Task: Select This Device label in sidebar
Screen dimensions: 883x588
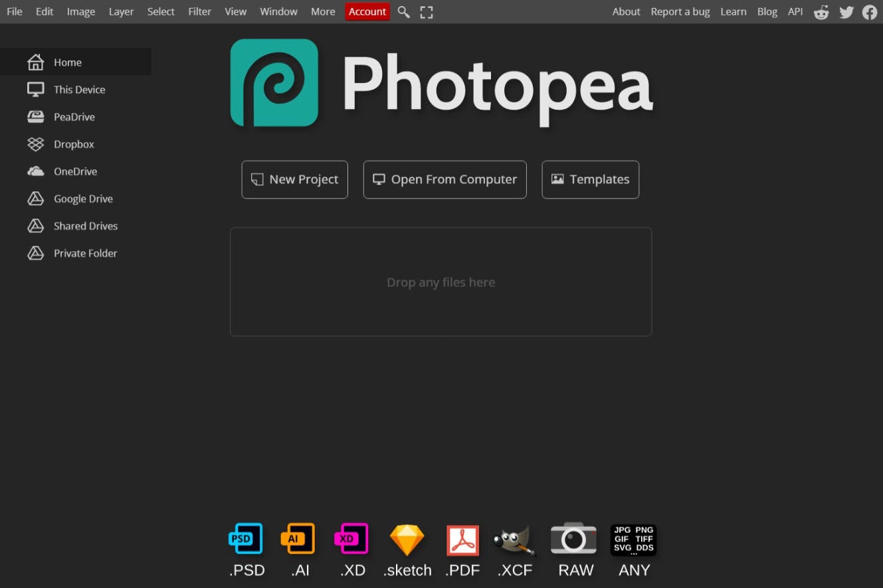Action: (80, 90)
